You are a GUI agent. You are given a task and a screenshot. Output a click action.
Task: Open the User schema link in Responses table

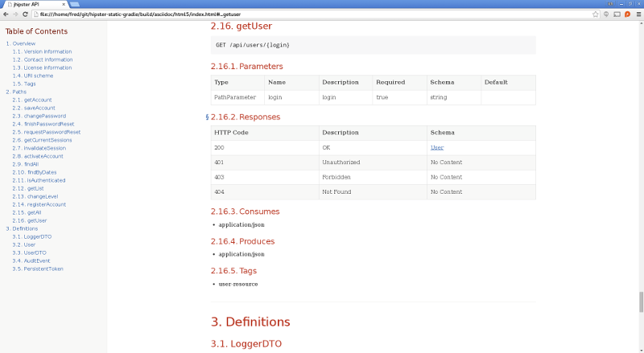coord(436,148)
